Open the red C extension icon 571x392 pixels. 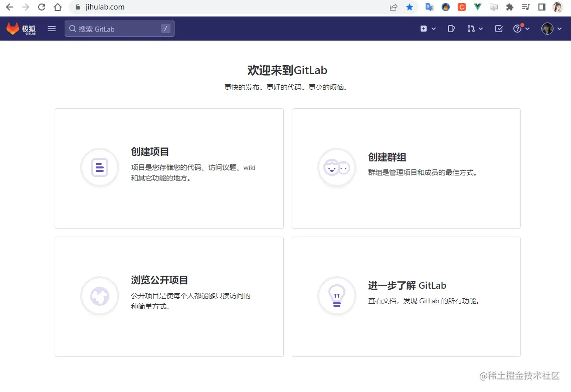pyautogui.click(x=461, y=7)
